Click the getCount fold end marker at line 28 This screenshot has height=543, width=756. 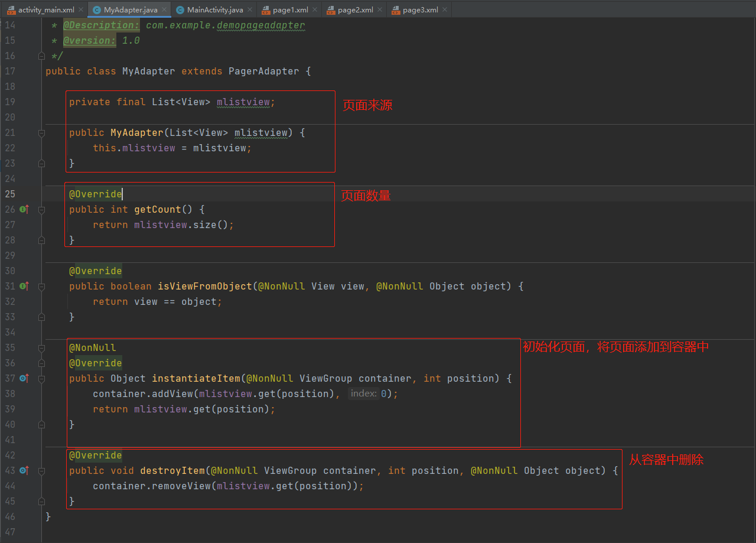click(41, 240)
